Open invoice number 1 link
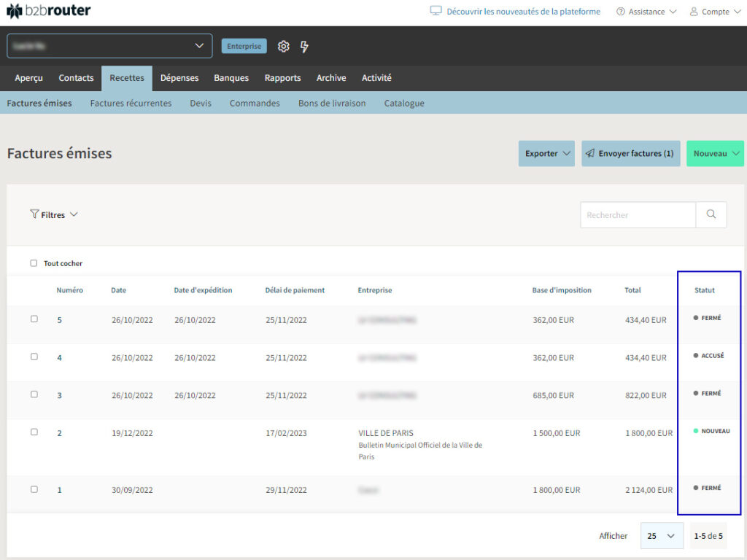Image resolution: width=747 pixels, height=560 pixels. tap(60, 490)
